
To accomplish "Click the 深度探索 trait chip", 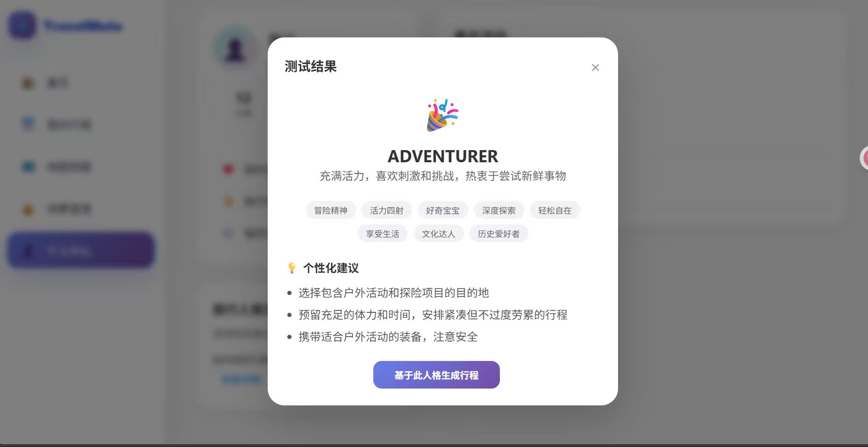I will (x=499, y=210).
